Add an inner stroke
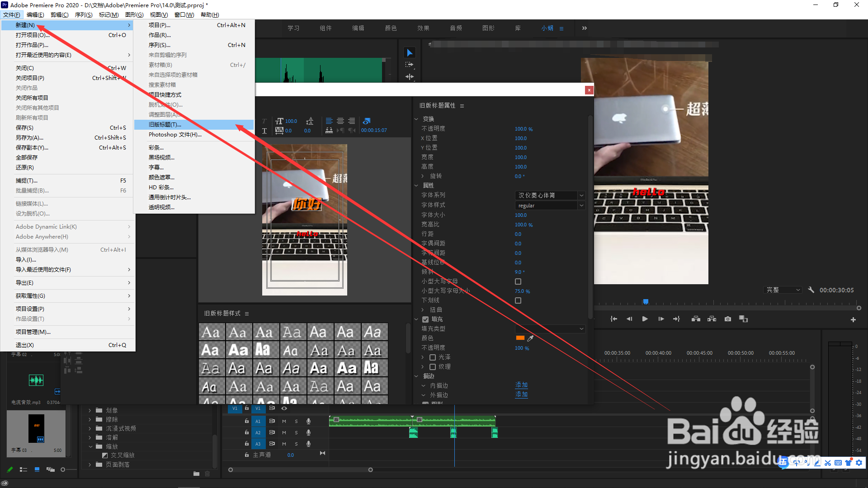 521,385
